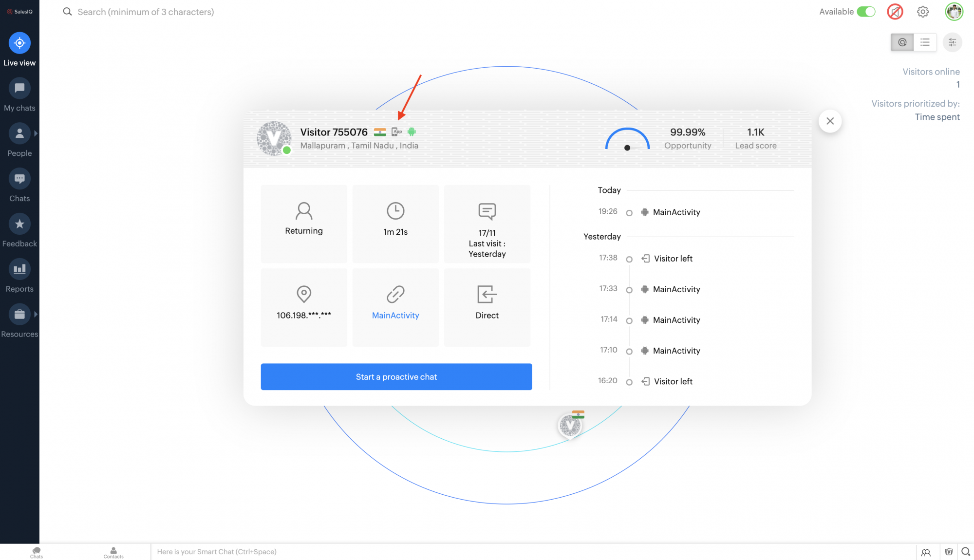Click the muted notifications icon
Viewport: 974px width, 560px height.
click(895, 12)
